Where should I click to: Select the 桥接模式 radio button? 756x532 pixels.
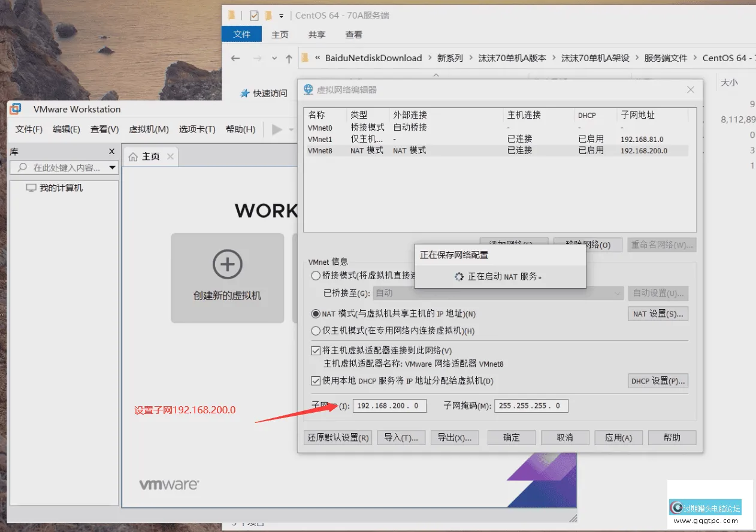pyautogui.click(x=316, y=276)
